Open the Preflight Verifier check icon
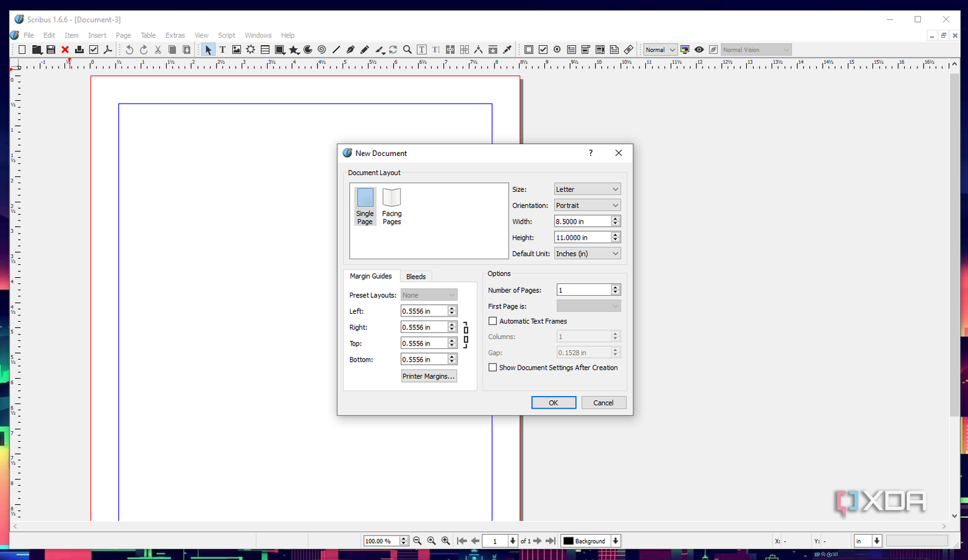This screenshot has width=968, height=560. [x=94, y=50]
